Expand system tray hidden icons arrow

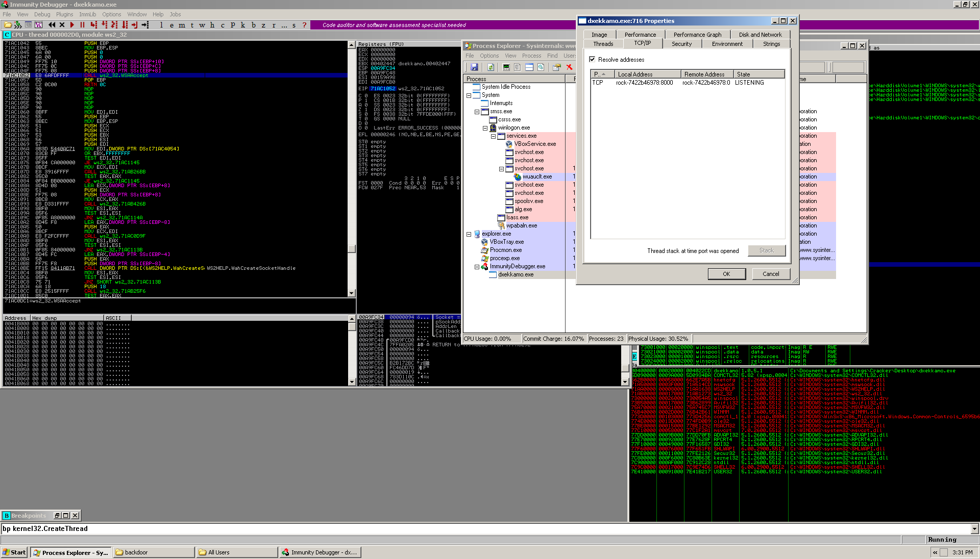point(935,552)
